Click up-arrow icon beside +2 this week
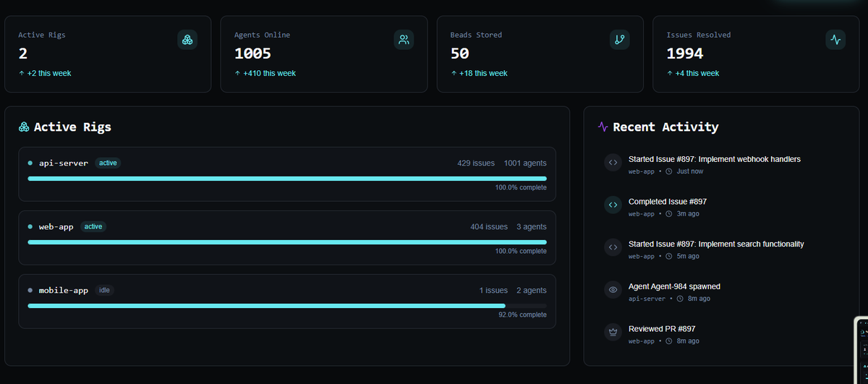868x384 pixels. point(21,73)
